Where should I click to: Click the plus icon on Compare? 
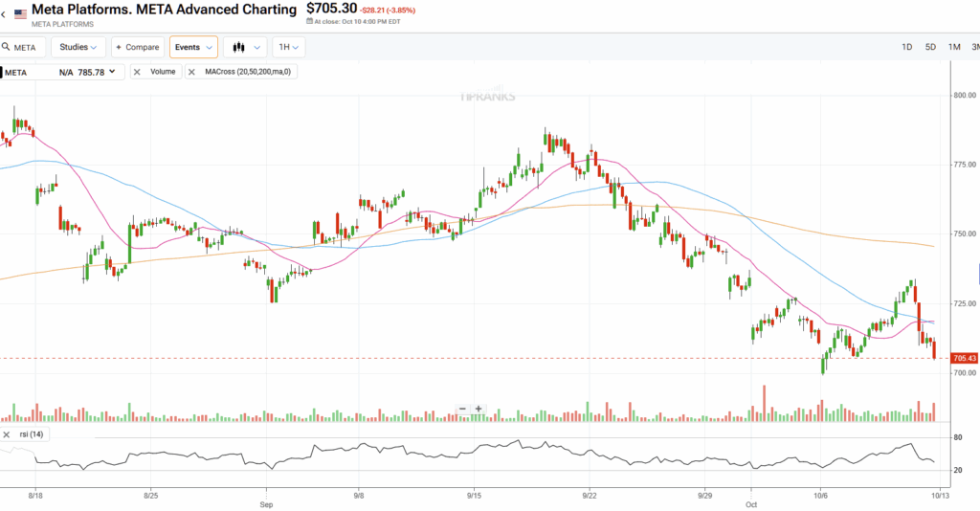coord(119,47)
